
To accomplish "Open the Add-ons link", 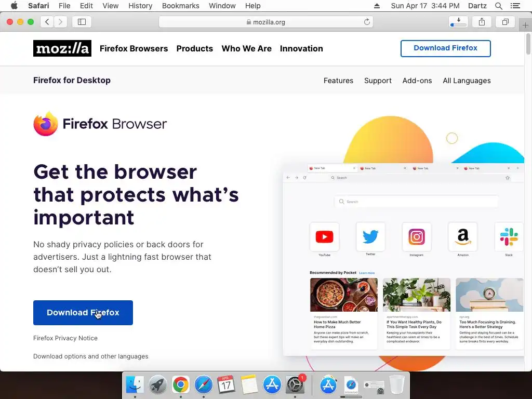I will click(417, 81).
